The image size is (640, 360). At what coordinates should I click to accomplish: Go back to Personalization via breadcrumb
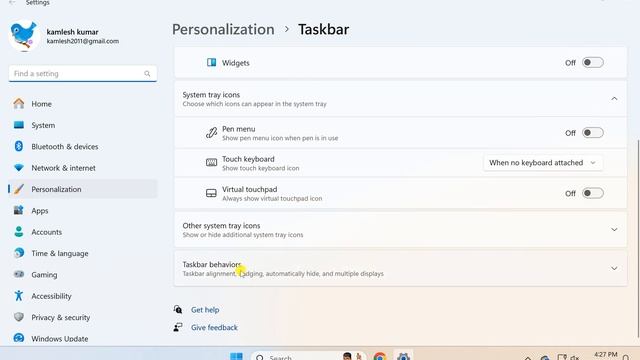pyautogui.click(x=223, y=29)
